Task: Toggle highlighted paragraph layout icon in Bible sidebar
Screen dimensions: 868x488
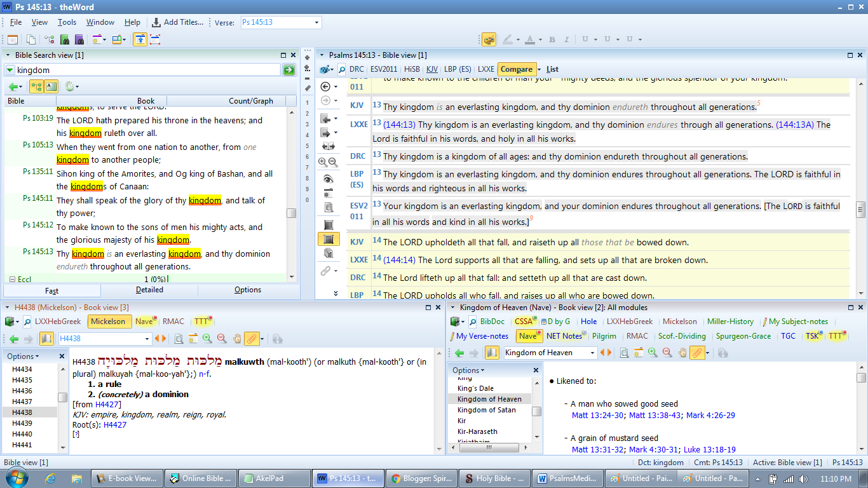Action: click(328, 239)
